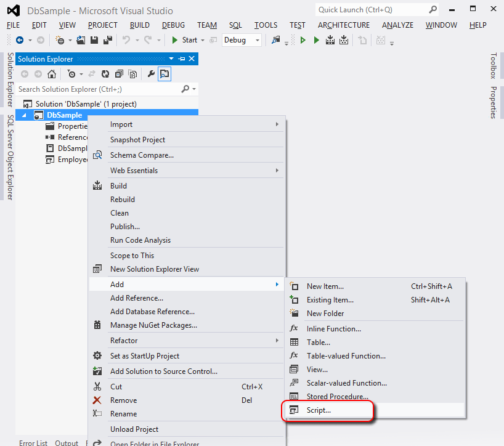Image resolution: width=504 pixels, height=446 pixels.
Task: Click the Quick Launch search magnifier icon
Action: pos(433,10)
